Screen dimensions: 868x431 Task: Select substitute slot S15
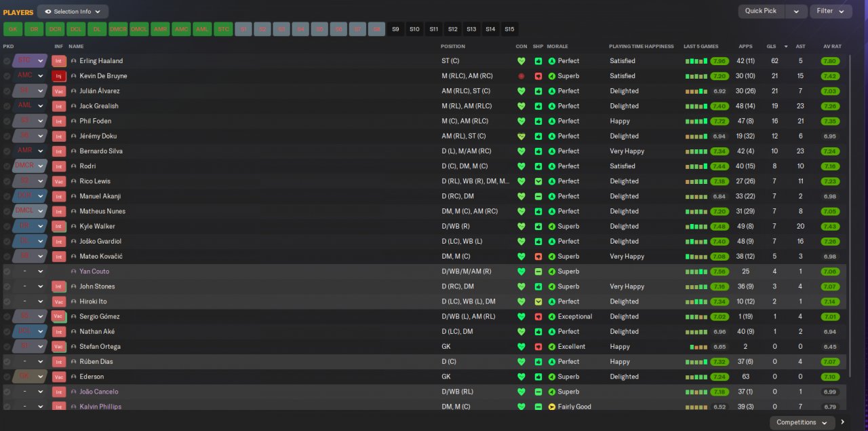509,29
